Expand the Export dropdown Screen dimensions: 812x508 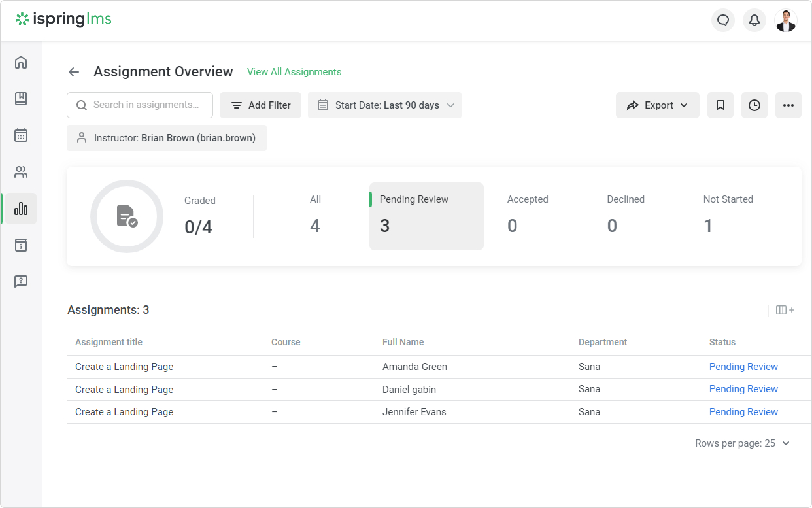pyautogui.click(x=657, y=105)
